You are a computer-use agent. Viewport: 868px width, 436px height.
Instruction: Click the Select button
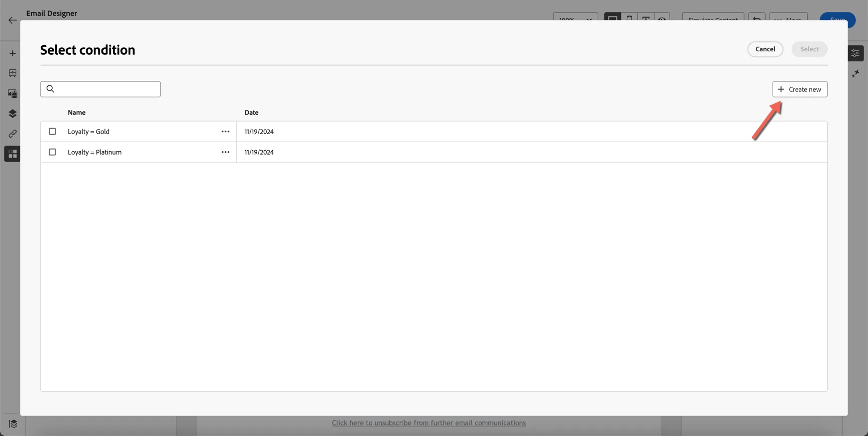(x=809, y=49)
